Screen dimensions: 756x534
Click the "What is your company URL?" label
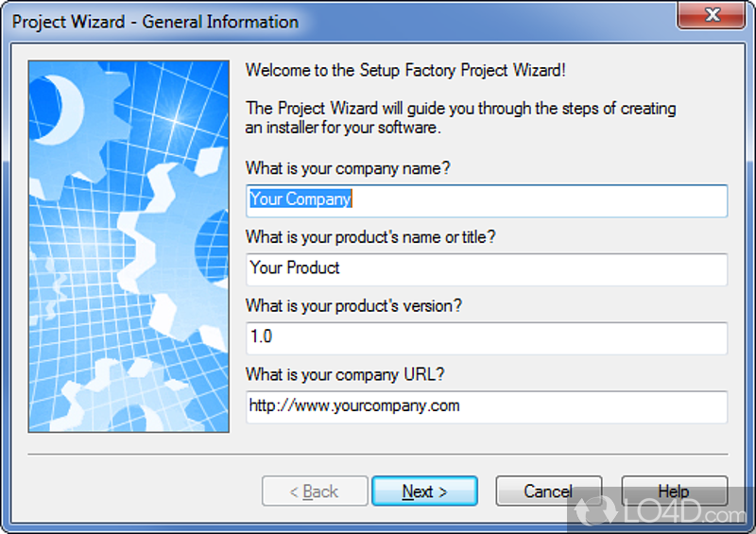[345, 375]
